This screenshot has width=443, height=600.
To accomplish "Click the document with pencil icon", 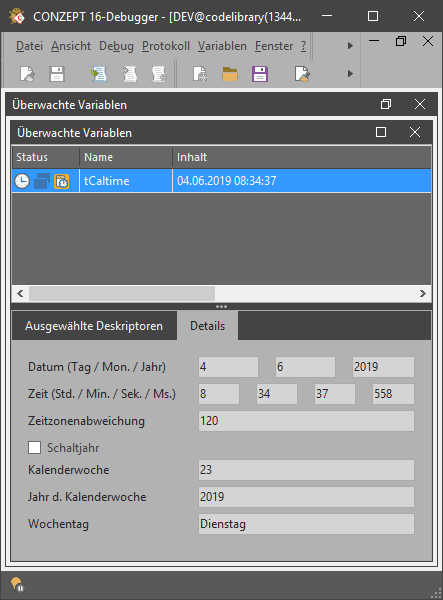I will pos(302,74).
